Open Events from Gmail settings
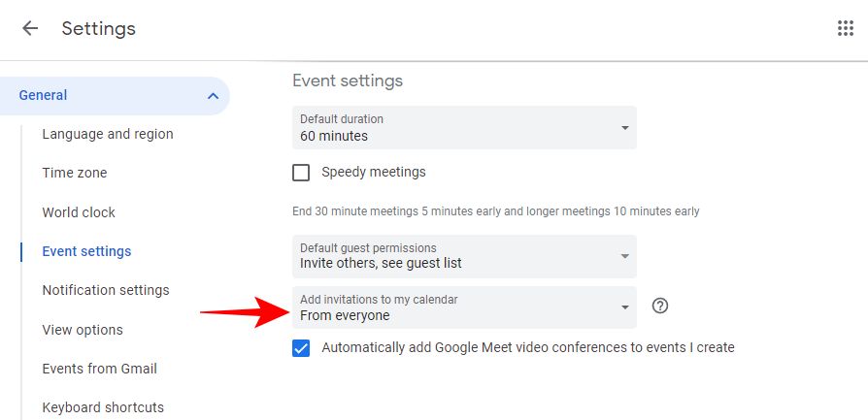This screenshot has width=868, height=420. tap(99, 369)
